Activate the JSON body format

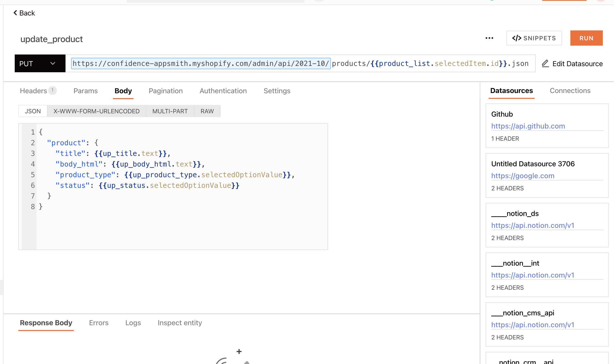pos(32,111)
